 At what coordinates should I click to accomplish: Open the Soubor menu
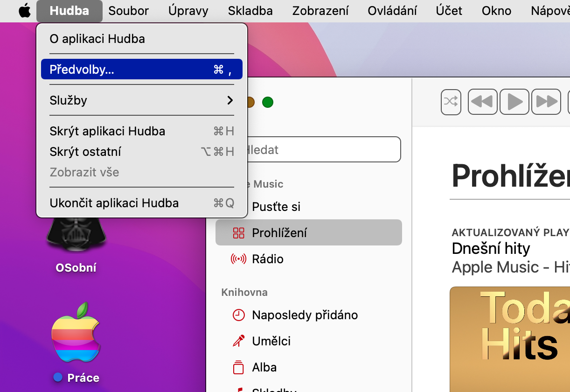click(x=128, y=11)
